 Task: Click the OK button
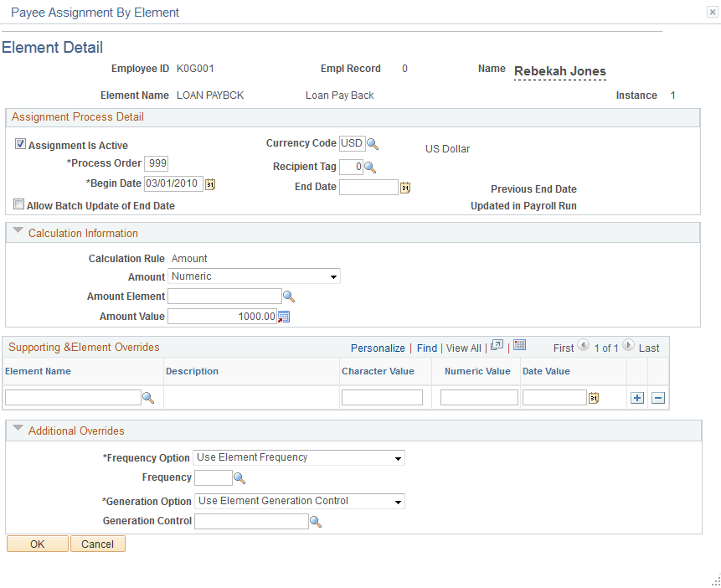(x=37, y=544)
